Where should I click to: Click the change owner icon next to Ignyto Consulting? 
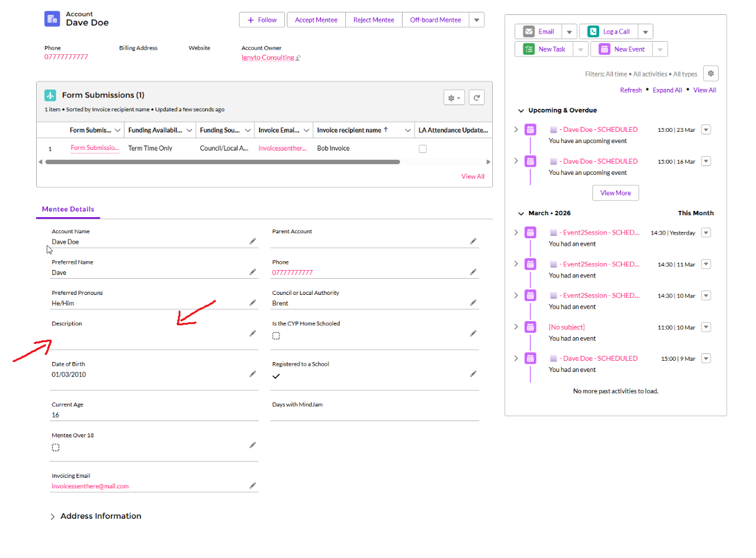(299, 57)
